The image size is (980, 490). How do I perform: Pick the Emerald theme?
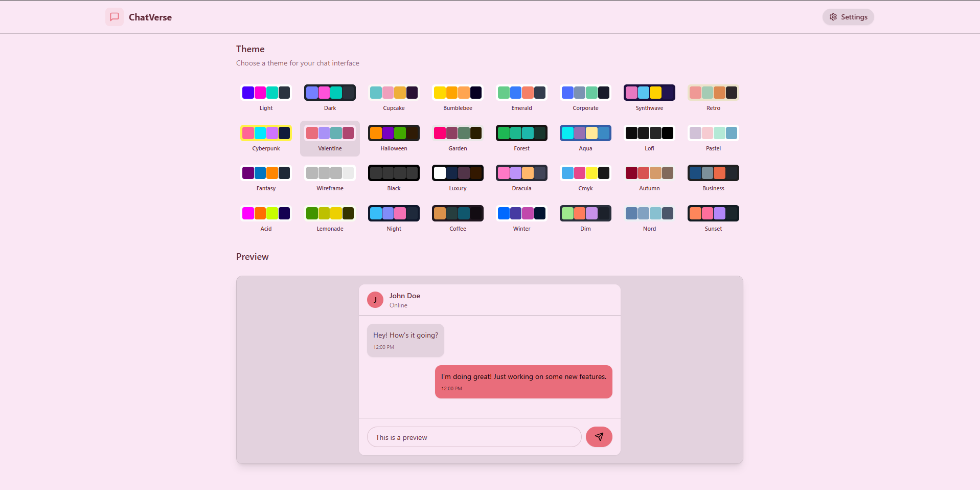click(521, 98)
